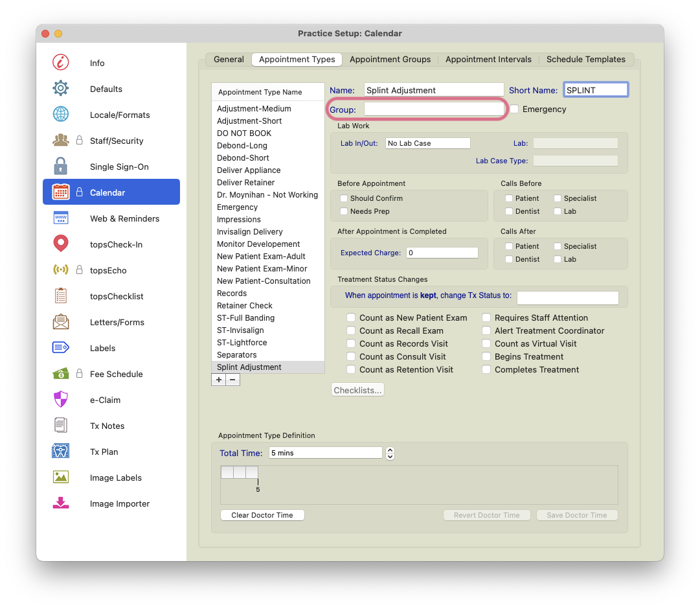The width and height of the screenshot is (700, 609).
Task: Enable Count as Virtual Visit
Action: click(486, 343)
